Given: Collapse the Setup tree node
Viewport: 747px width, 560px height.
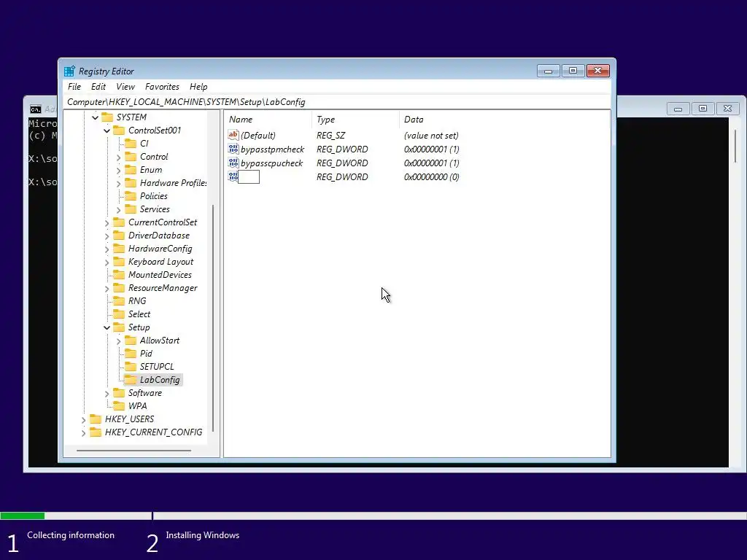Looking at the screenshot, I should [x=107, y=327].
